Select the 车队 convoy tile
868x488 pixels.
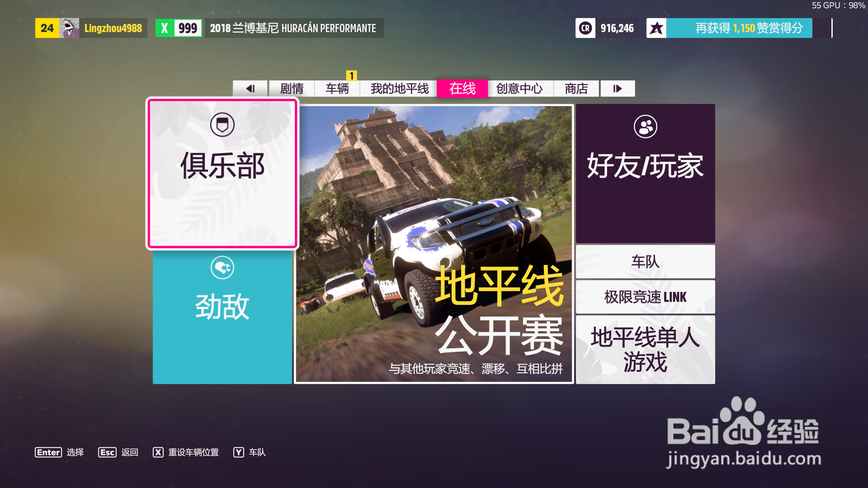click(x=645, y=262)
